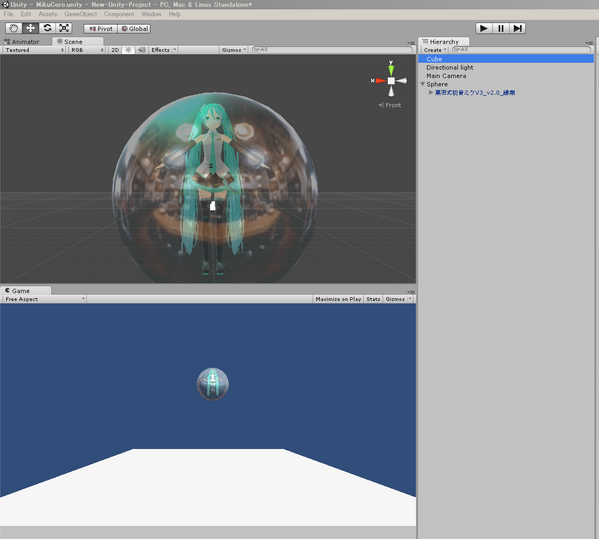Open the Textured draw mode dropdown
This screenshot has height=539, width=599.
pyautogui.click(x=34, y=50)
